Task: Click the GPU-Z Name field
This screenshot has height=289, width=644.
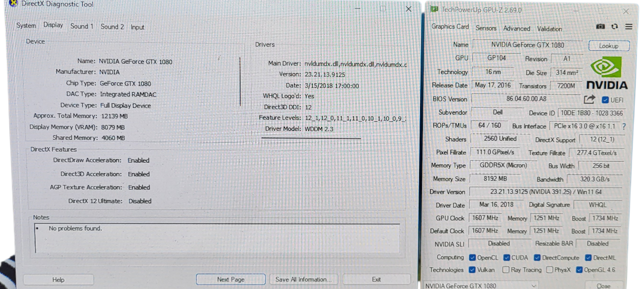Action: click(527, 45)
